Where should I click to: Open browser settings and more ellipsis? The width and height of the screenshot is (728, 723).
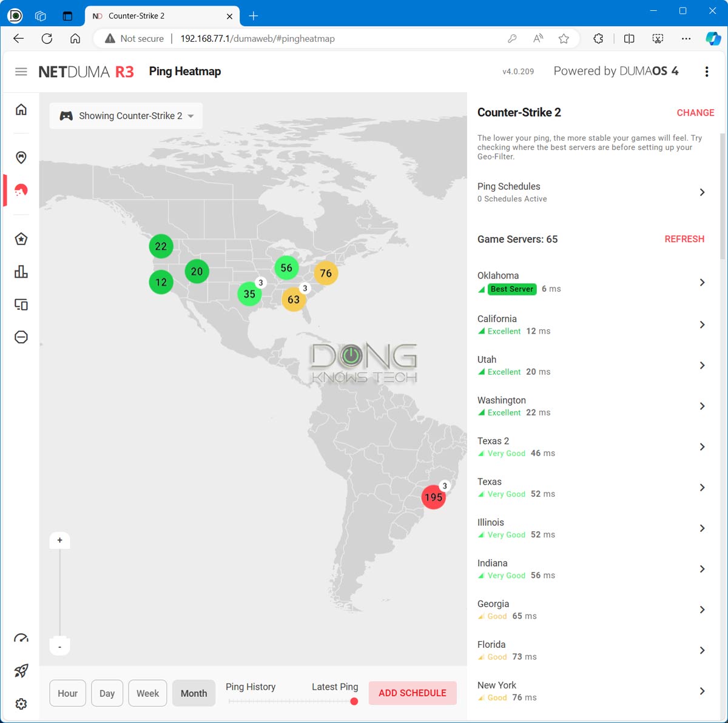tap(686, 38)
